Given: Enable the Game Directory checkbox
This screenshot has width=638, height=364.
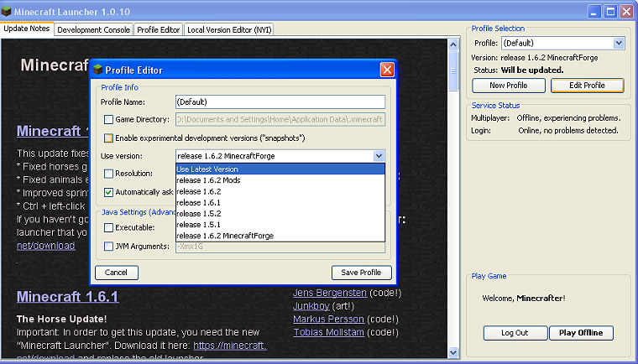Looking at the screenshot, I should point(108,120).
